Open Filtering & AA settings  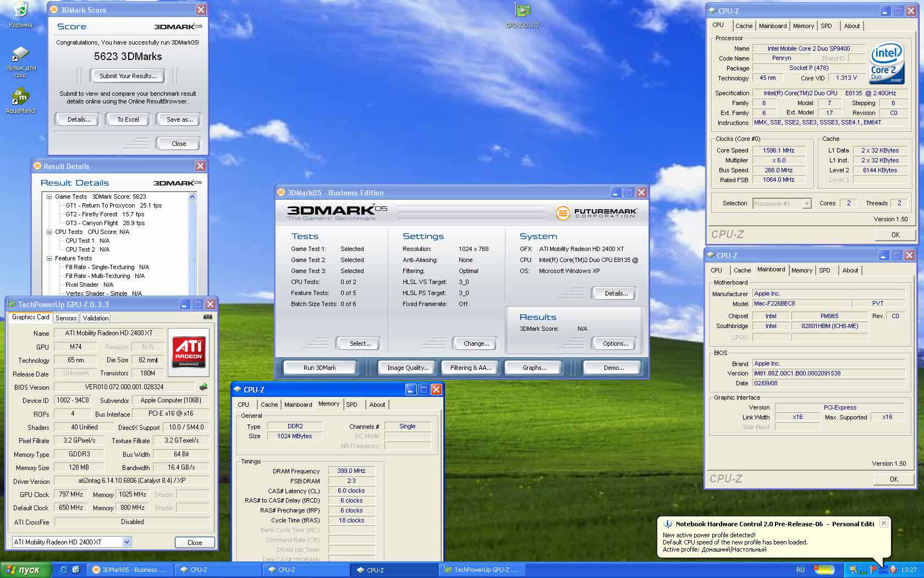[471, 368]
